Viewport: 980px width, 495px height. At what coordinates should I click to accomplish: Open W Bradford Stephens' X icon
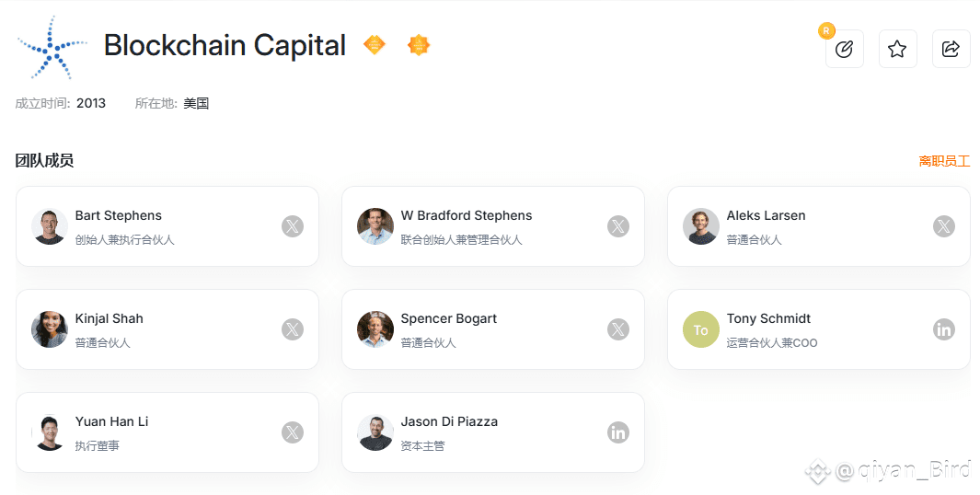pos(618,226)
